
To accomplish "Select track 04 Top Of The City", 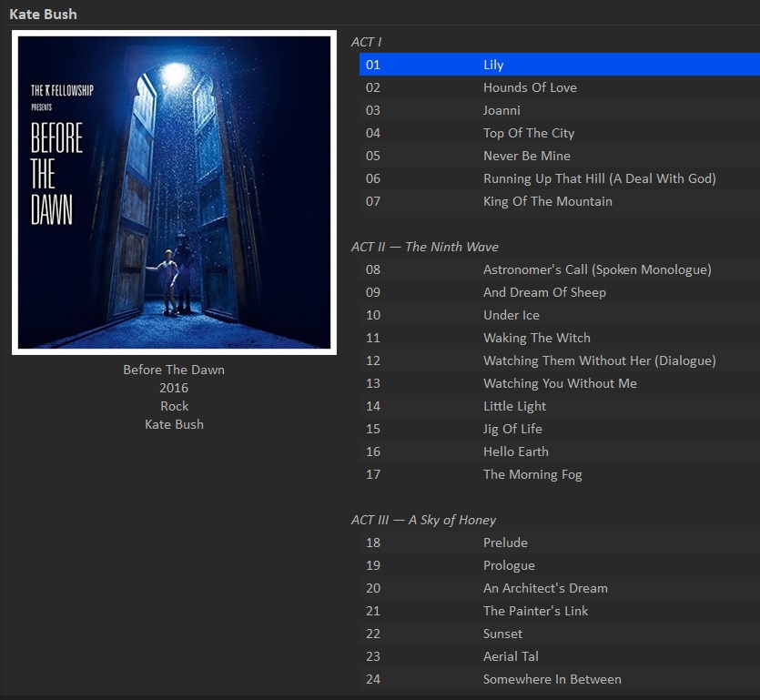I will [560, 133].
